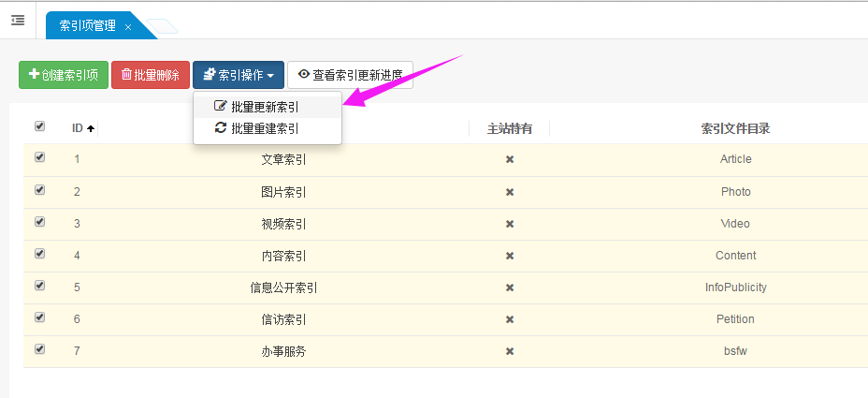
Task: Uncheck the checkbox for 文章索引 row
Action: click(x=39, y=157)
